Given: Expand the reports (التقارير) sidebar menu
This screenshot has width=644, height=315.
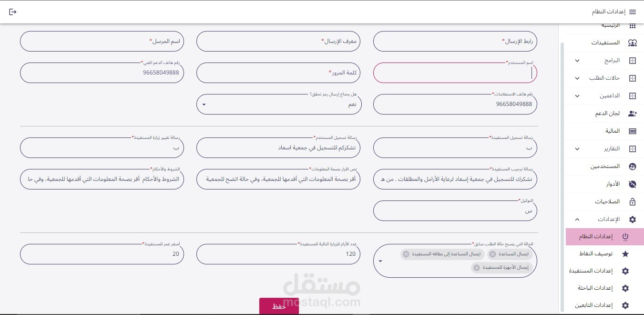Looking at the screenshot, I should [577, 149].
